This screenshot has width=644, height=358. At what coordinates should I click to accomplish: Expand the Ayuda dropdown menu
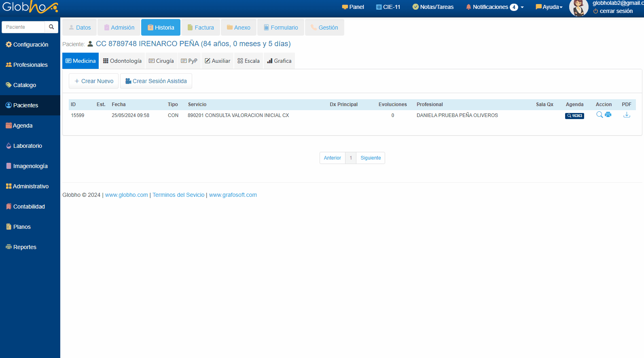pyautogui.click(x=549, y=7)
